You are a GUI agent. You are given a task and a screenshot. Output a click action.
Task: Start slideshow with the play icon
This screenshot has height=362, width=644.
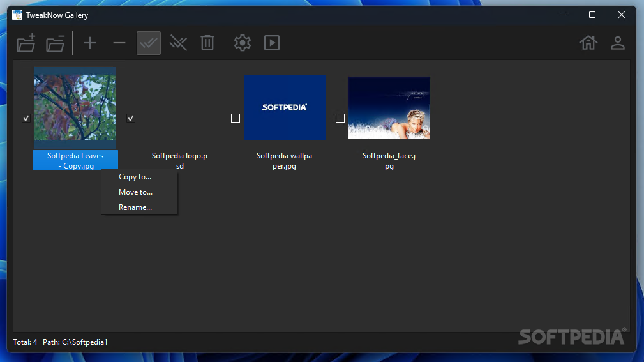pyautogui.click(x=272, y=43)
